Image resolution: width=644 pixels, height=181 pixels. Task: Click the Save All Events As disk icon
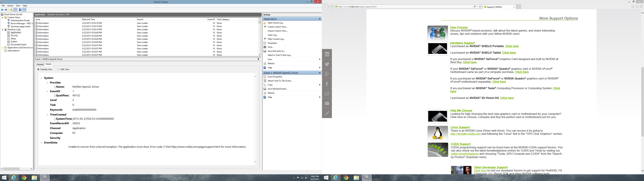265,51
